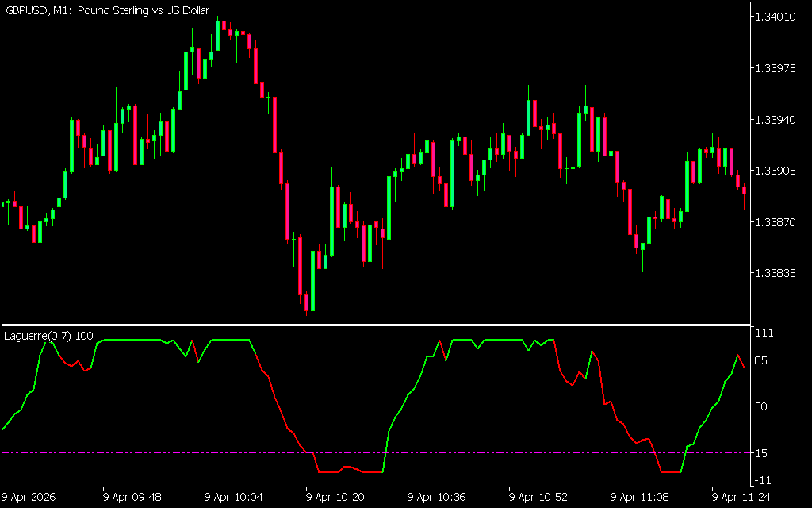The image size is (812, 508).
Task: Select the 9 Apr 11:24 time label
Action: tap(742, 498)
